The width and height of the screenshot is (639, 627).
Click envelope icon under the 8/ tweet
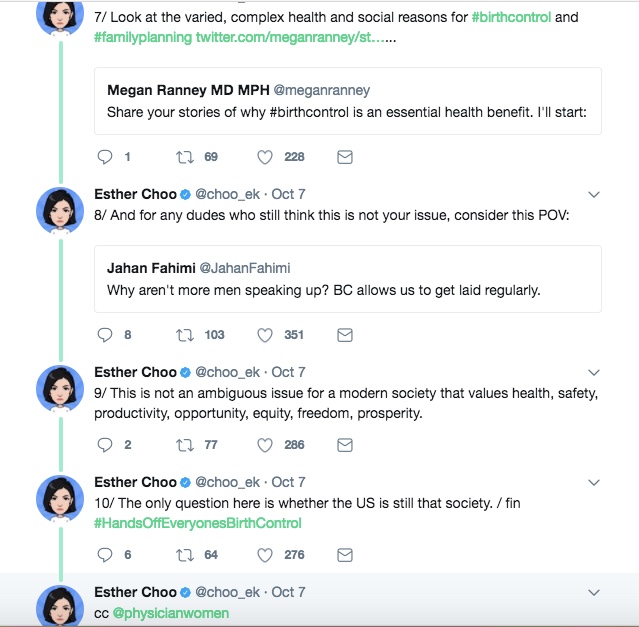344,335
